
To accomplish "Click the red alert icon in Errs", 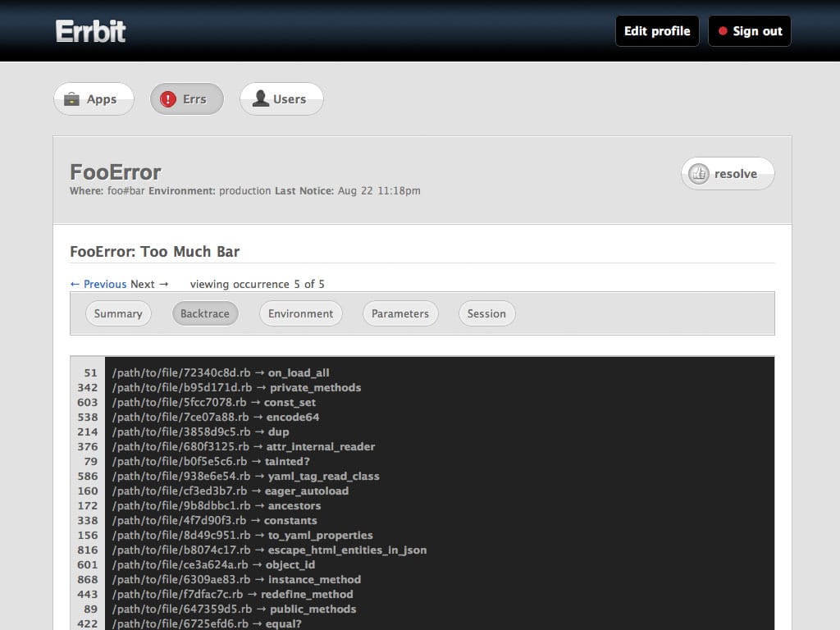I will tap(168, 99).
